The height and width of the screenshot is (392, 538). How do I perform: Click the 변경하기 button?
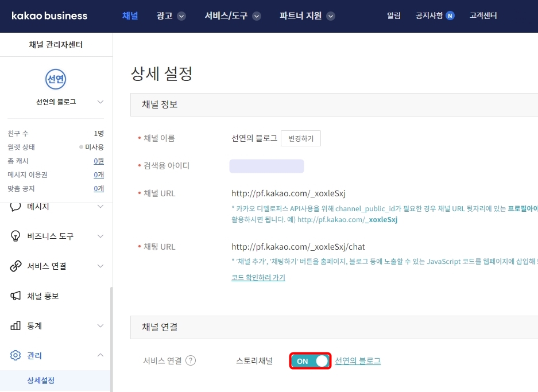[301, 138]
